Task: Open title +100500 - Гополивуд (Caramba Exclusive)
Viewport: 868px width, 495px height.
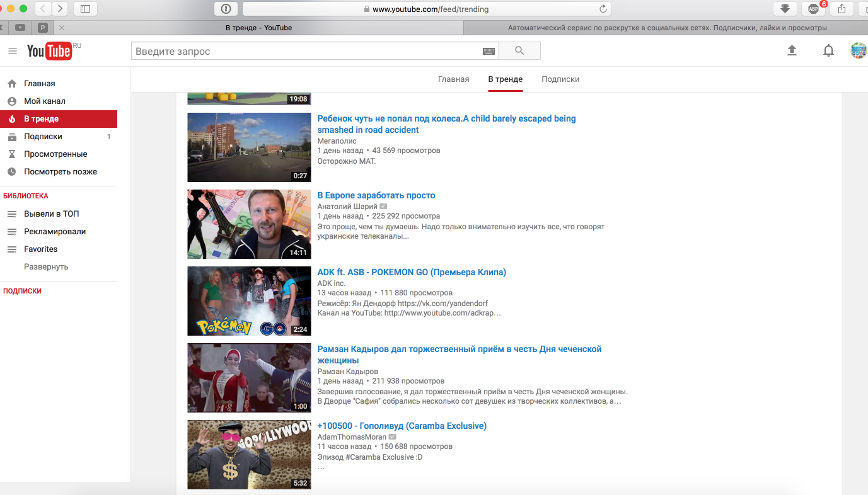Action: 402,426
